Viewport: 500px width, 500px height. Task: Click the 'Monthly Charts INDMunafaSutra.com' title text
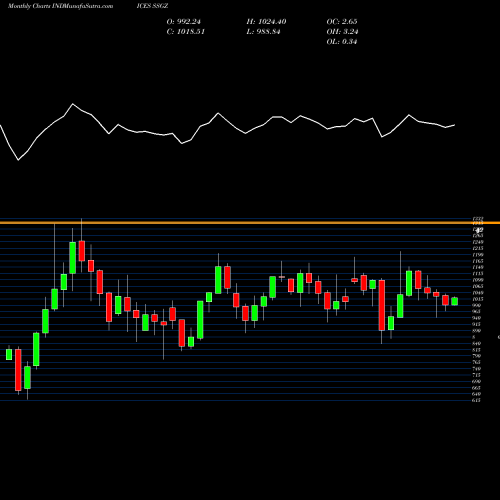[x=60, y=6]
